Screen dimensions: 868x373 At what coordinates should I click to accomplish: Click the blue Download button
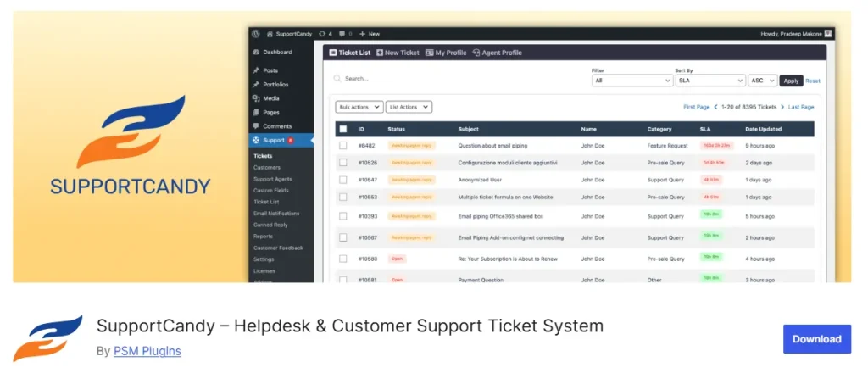(816, 339)
